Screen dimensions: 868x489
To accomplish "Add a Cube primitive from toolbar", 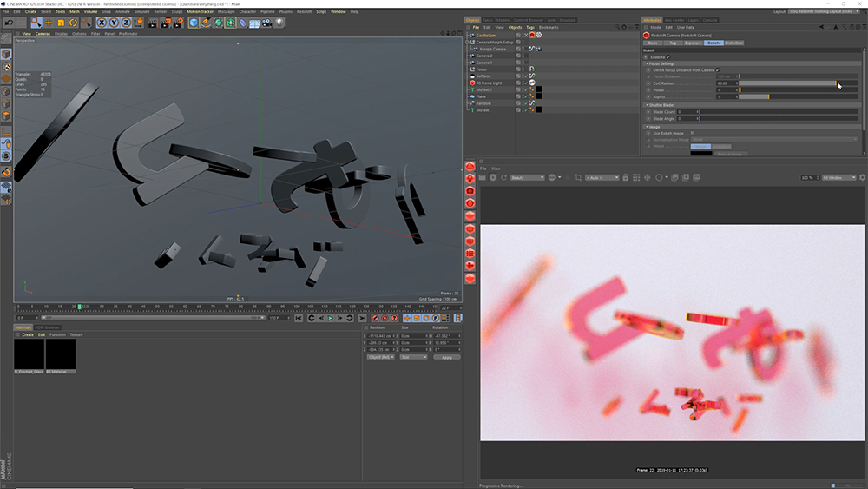I will point(194,23).
